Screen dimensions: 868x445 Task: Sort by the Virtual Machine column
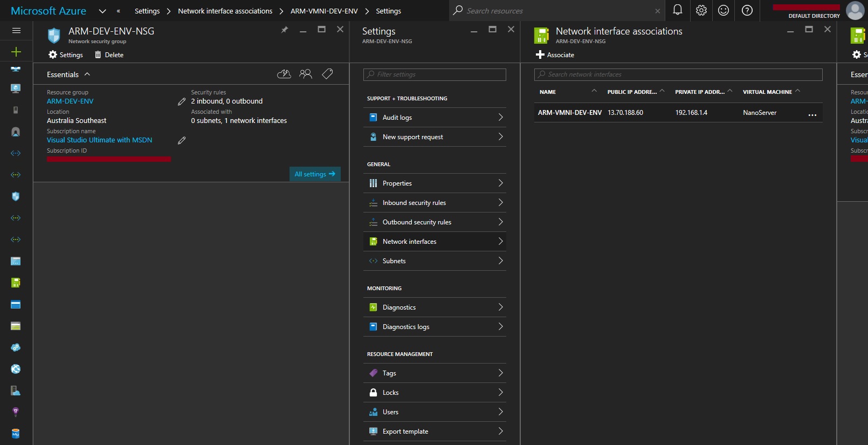coord(771,92)
